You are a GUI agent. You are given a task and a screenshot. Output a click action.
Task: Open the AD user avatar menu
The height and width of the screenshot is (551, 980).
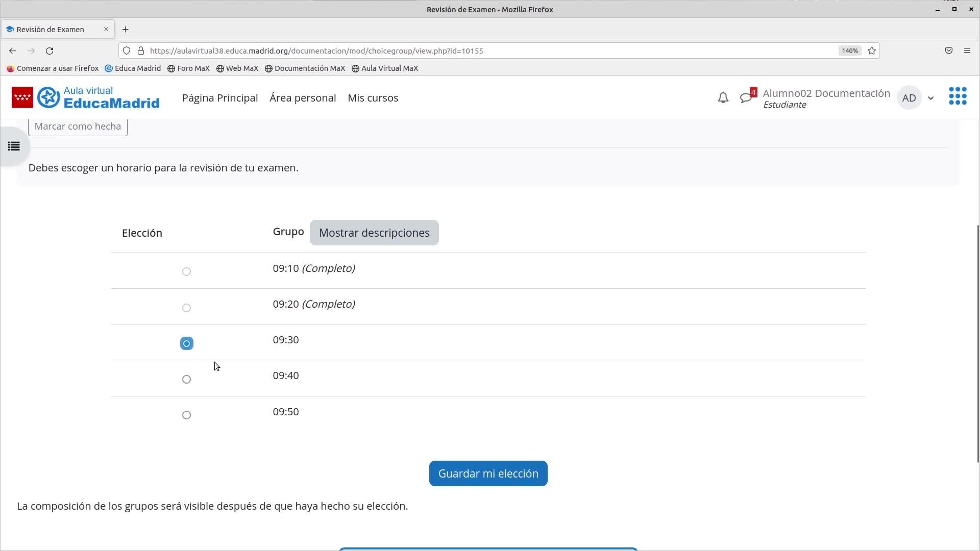(909, 98)
